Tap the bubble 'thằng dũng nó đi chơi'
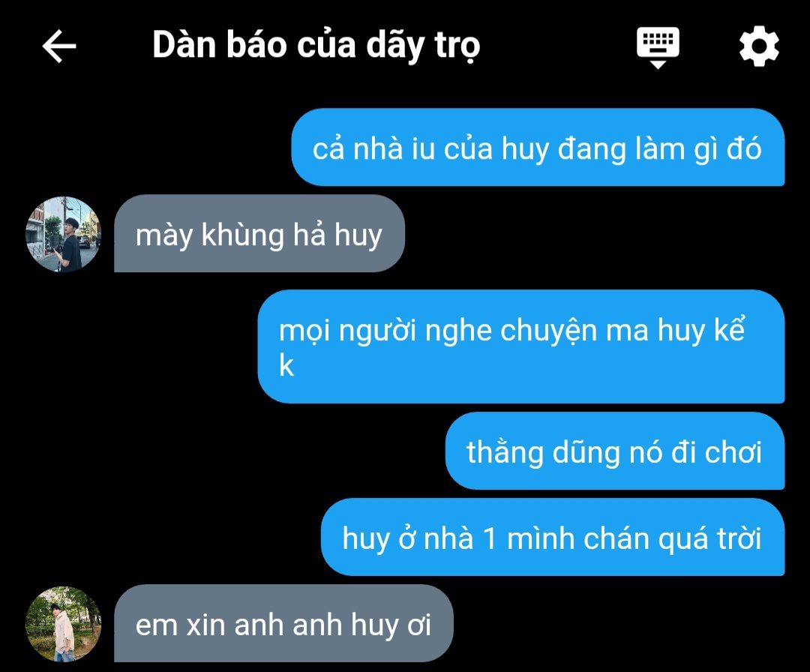Screen dimensions: 810x672 [x=615, y=451]
